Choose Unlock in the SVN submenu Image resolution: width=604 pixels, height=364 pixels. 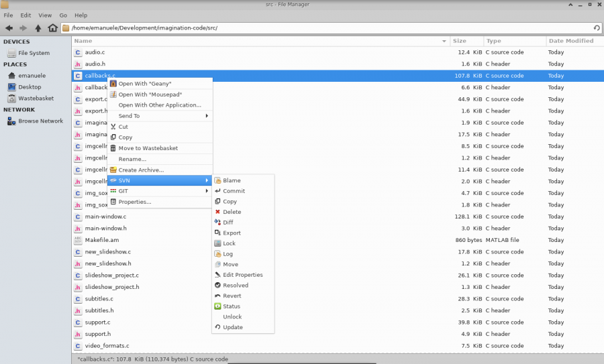tap(243, 316)
